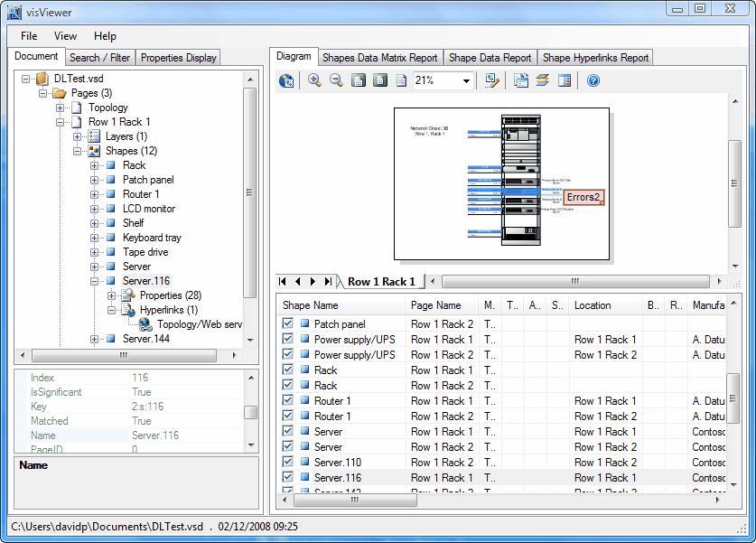
Task: Switch to the Properties Display tab
Action: coord(179,58)
